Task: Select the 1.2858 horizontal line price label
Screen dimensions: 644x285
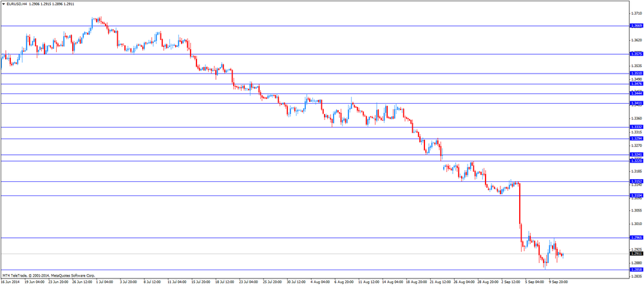Action: pos(636,270)
